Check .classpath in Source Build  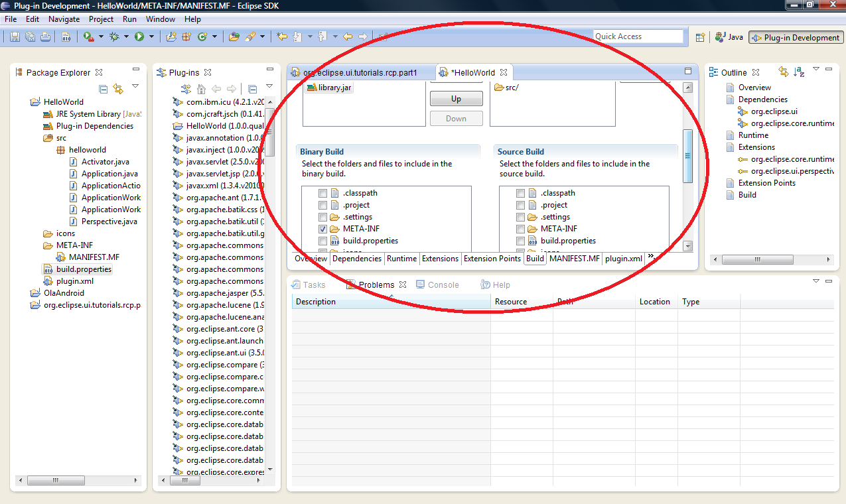(x=520, y=193)
